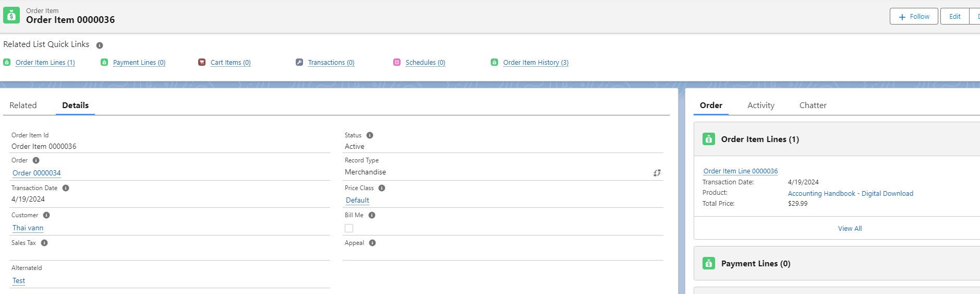Click info icon beside Related List Quick Links
Screen dimensions: 980x294
(x=100, y=45)
